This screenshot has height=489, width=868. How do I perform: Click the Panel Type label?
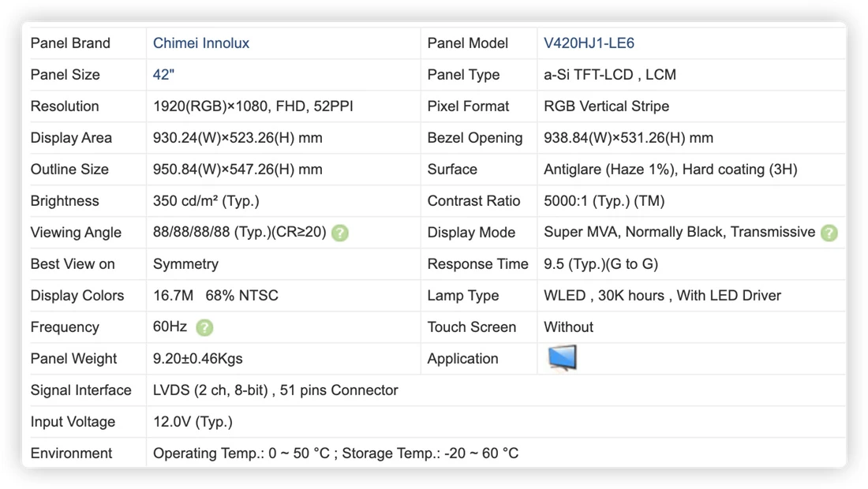[463, 75]
